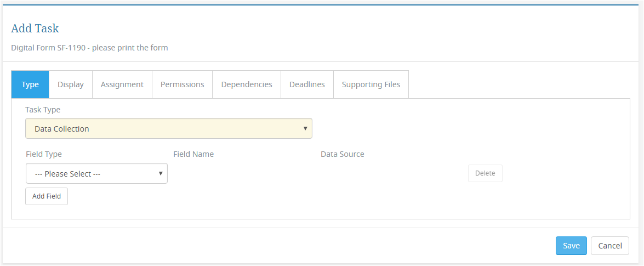The height and width of the screenshot is (266, 644).
Task: Go to the Assignment tab
Action: [122, 84]
